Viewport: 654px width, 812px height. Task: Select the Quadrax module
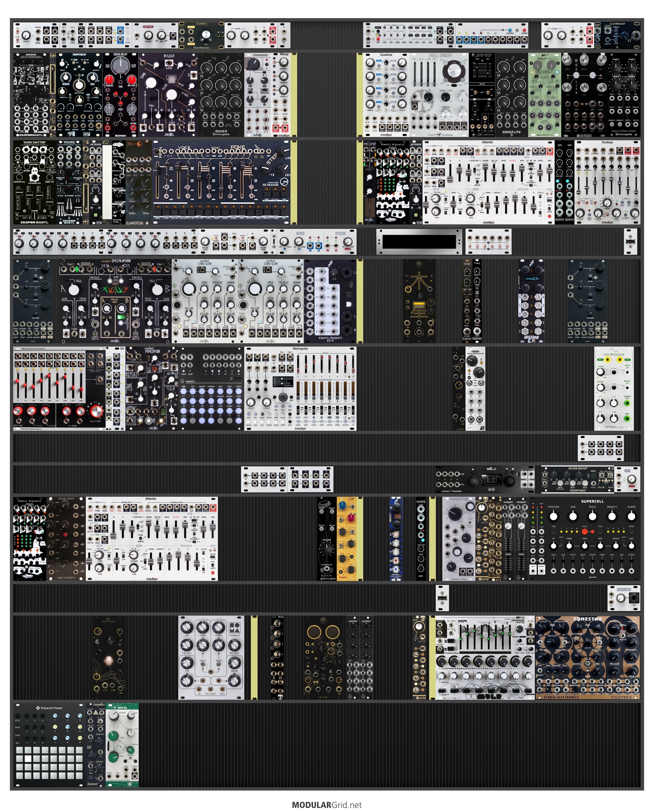pos(386,94)
